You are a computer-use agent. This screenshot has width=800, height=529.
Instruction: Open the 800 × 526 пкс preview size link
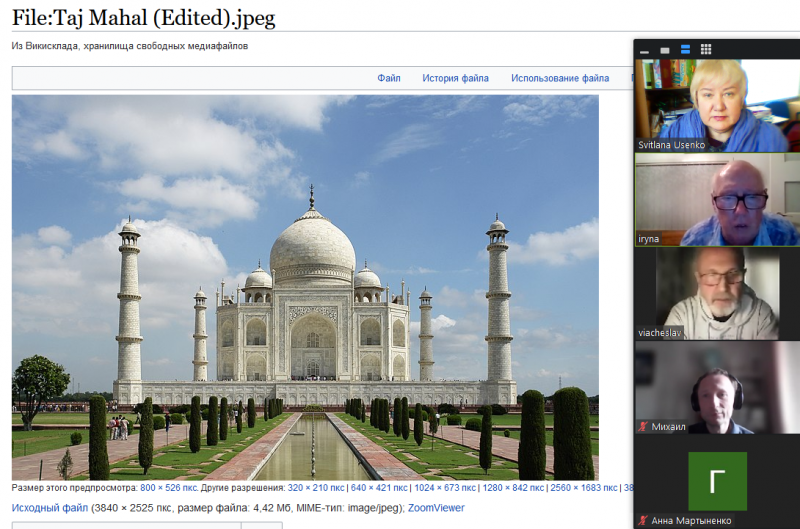[x=169, y=488]
